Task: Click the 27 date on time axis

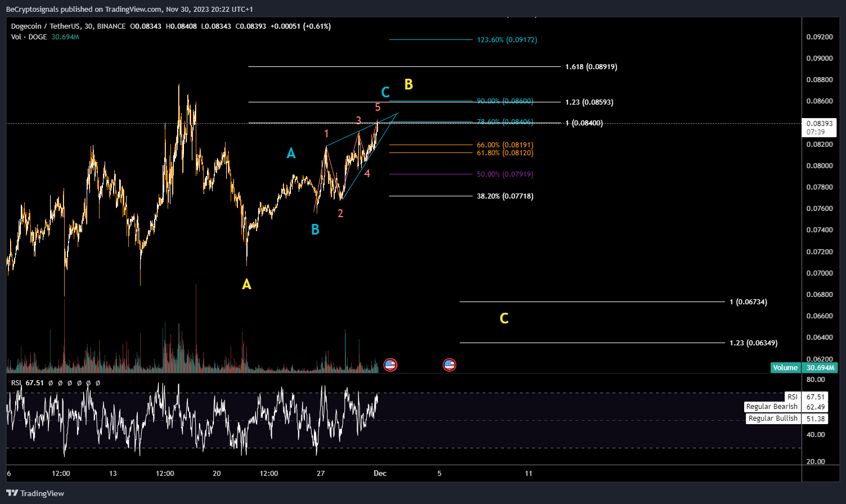Action: (x=321, y=473)
